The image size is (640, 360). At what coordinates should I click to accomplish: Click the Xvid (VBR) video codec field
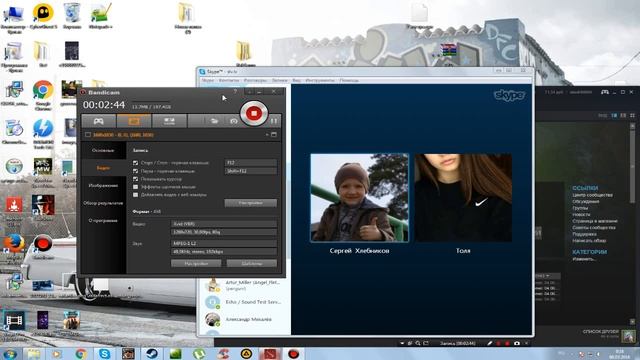click(224, 224)
